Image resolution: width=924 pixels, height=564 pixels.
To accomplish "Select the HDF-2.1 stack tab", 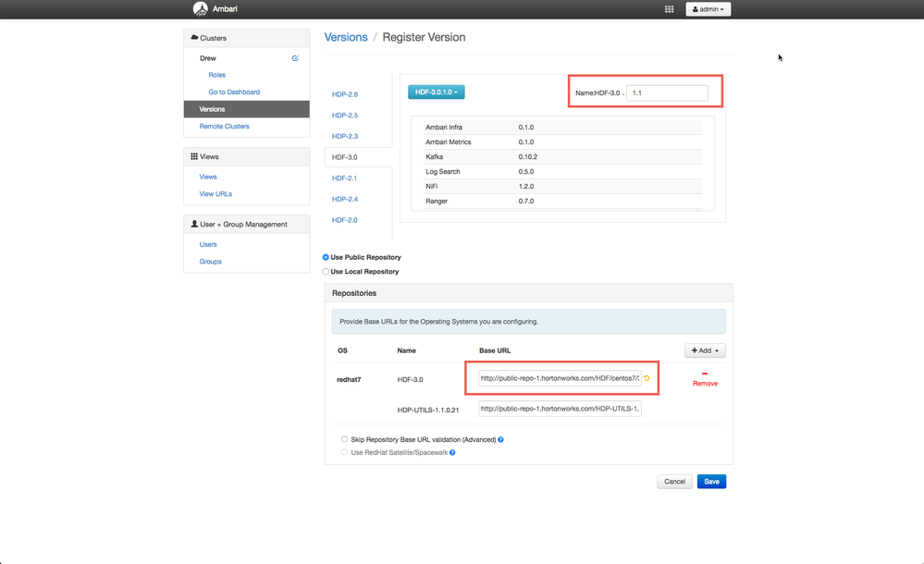I will (x=344, y=178).
